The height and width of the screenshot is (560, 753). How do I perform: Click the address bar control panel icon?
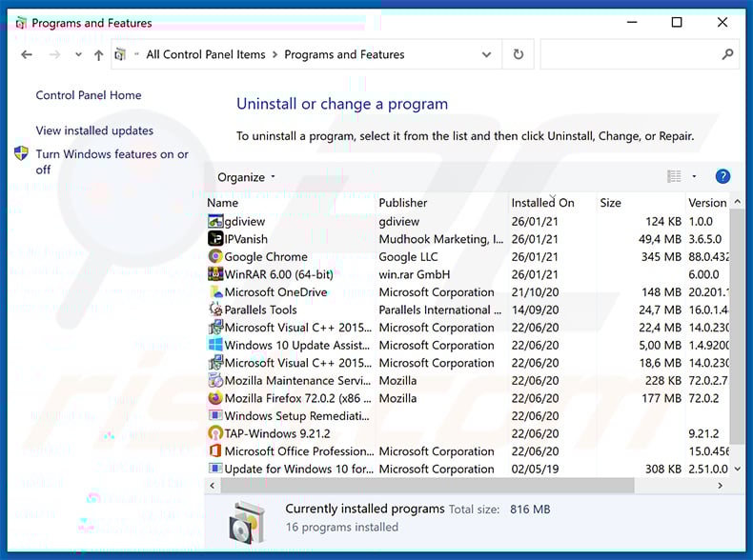(120, 54)
